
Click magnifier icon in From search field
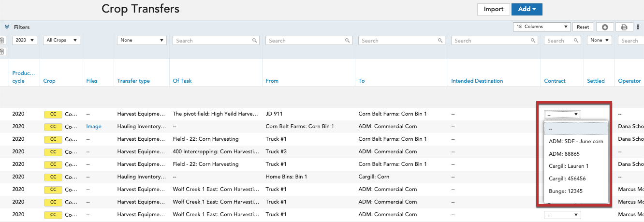click(347, 41)
